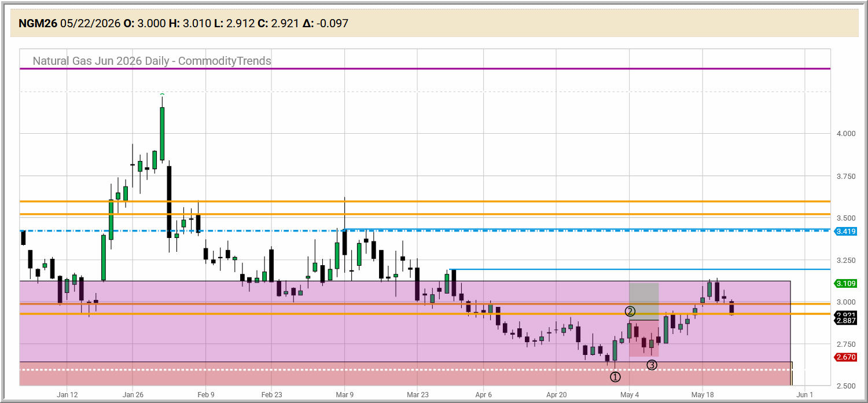Click the circled number 3 marker
Screen dimensions: 868x403
(652, 365)
